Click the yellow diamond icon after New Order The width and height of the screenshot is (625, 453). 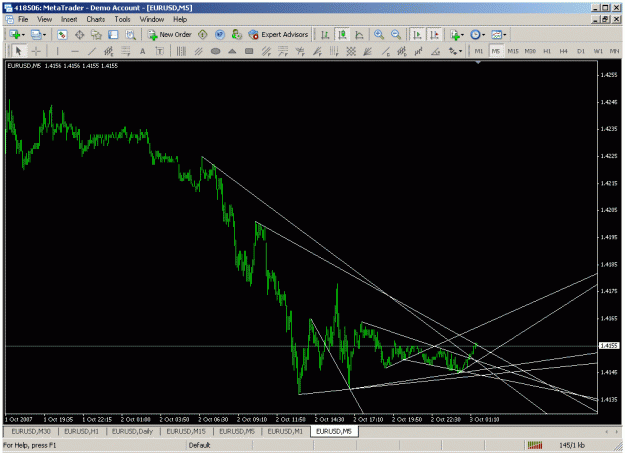tap(202, 35)
